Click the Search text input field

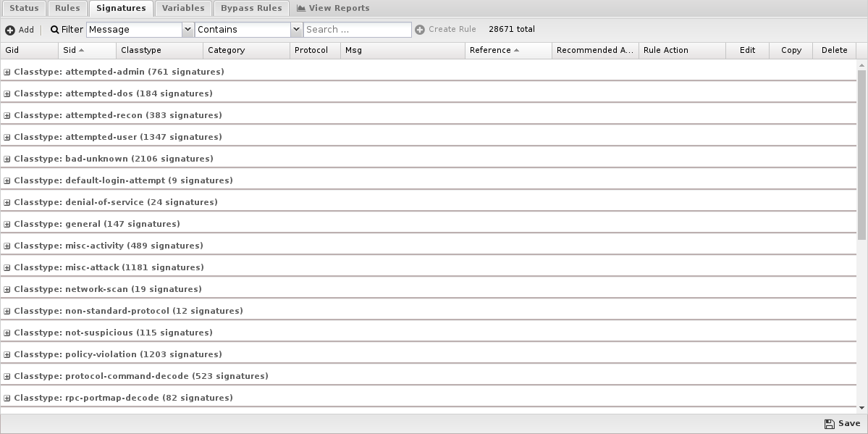pos(358,30)
